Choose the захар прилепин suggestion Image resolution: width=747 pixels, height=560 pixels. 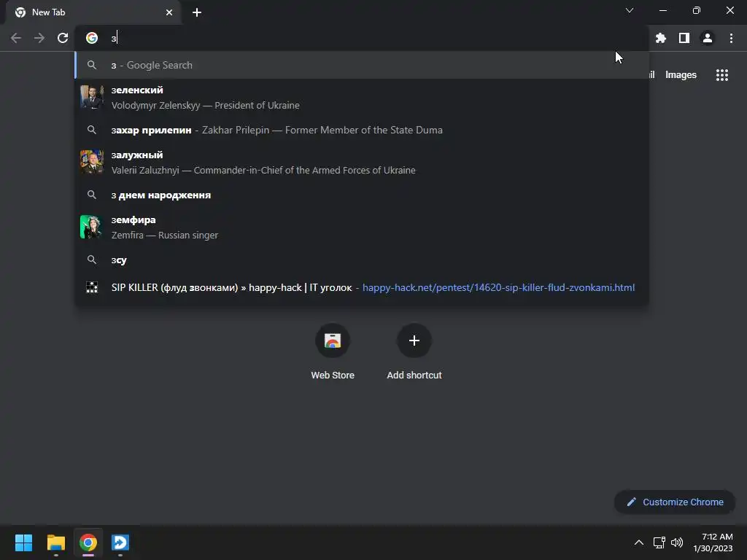coord(362,130)
